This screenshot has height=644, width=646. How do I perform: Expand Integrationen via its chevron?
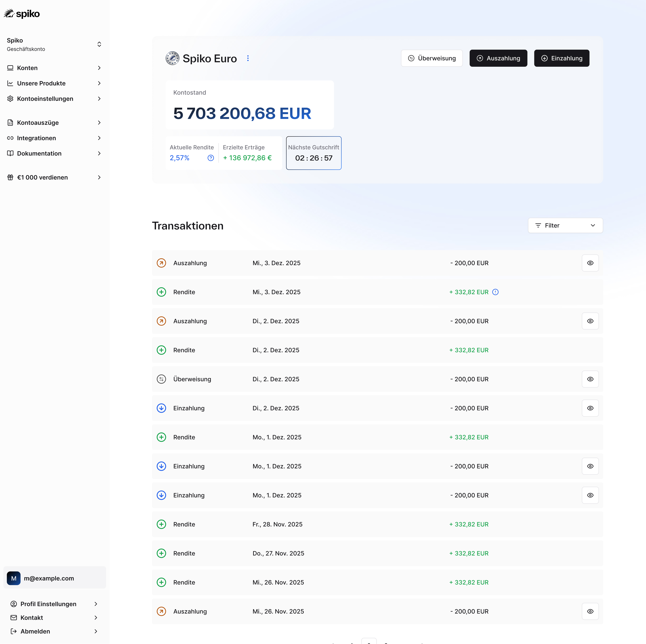pos(99,138)
